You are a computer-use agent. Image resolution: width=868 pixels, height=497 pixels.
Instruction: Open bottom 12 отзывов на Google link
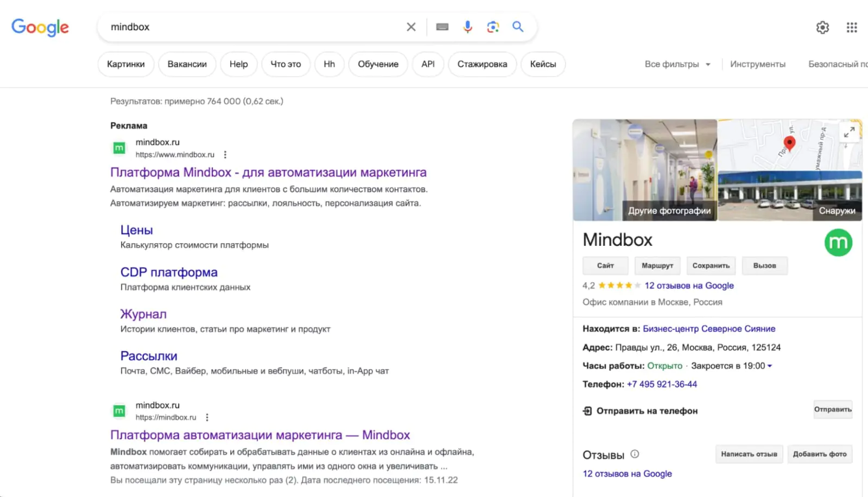click(x=627, y=474)
